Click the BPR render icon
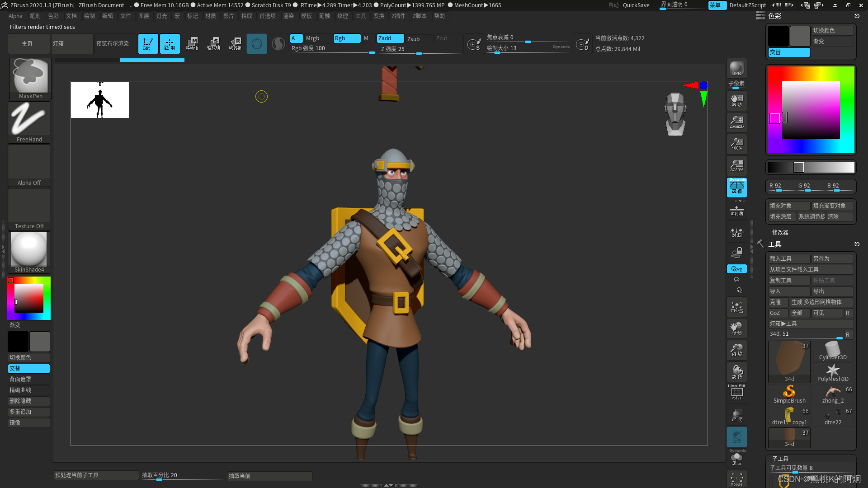Screen dimensions: 868x488 click(736, 68)
